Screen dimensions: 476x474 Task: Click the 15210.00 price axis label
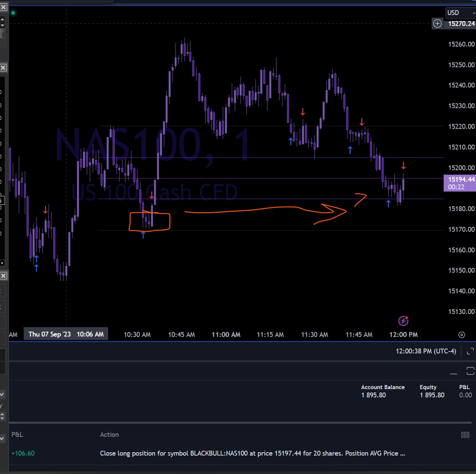(461, 147)
